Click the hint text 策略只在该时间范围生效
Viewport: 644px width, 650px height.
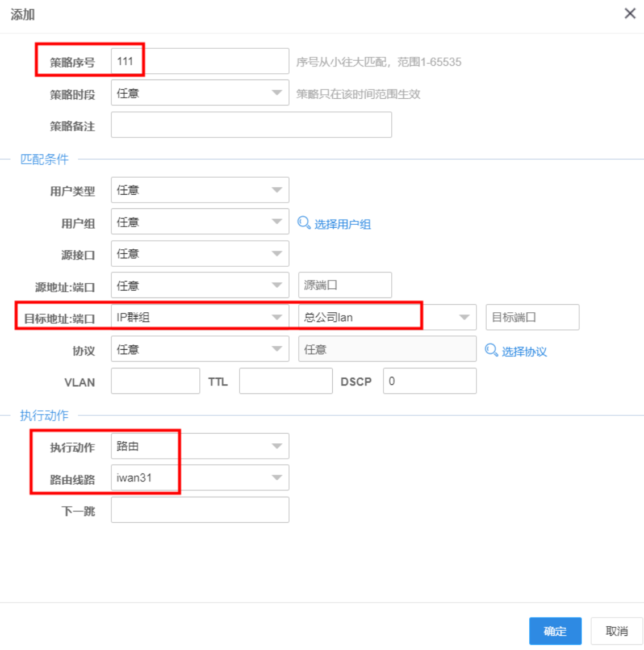pyautogui.click(x=358, y=94)
